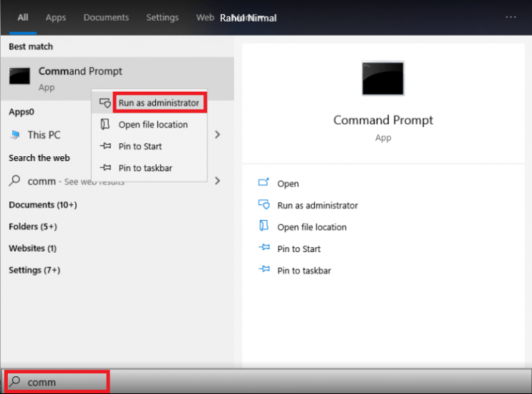Click pin icon beside context menu Pin to Start
Image resolution: width=532 pixels, height=394 pixels.
coord(105,146)
